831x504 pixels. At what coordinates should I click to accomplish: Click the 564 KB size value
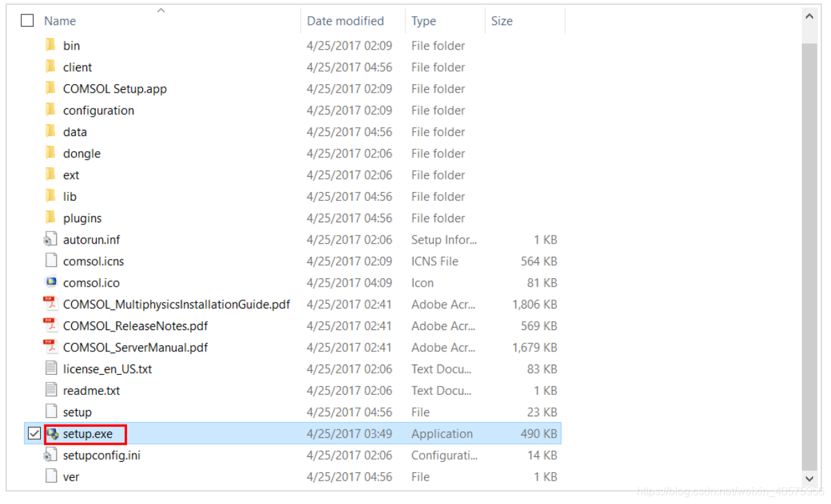(x=539, y=261)
